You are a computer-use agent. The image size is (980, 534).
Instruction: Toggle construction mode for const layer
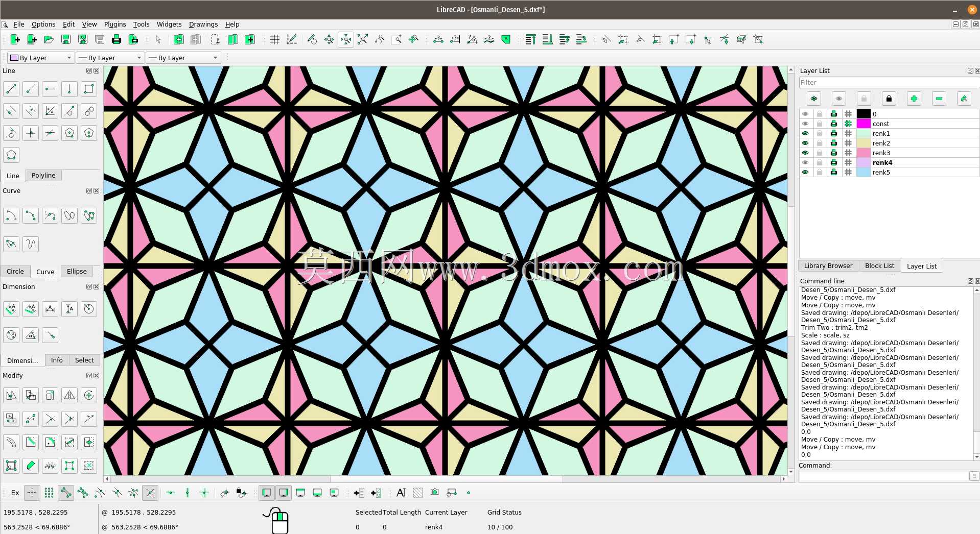pos(848,124)
